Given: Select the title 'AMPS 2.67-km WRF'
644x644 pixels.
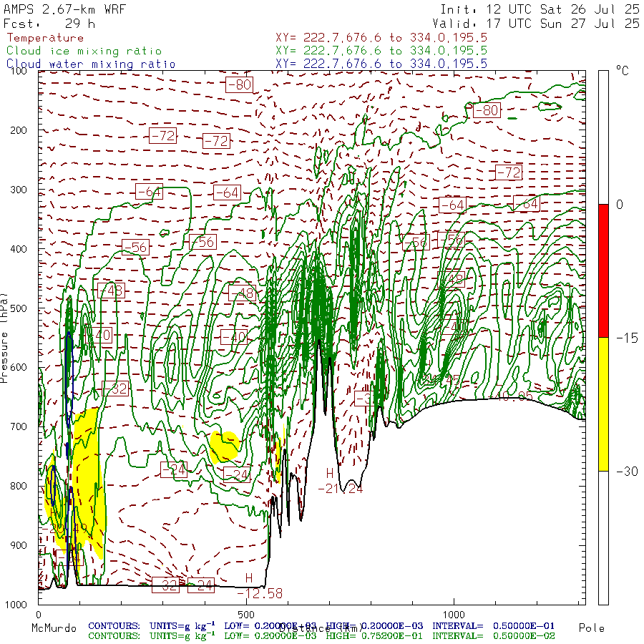Looking at the screenshot, I should pos(64,9).
